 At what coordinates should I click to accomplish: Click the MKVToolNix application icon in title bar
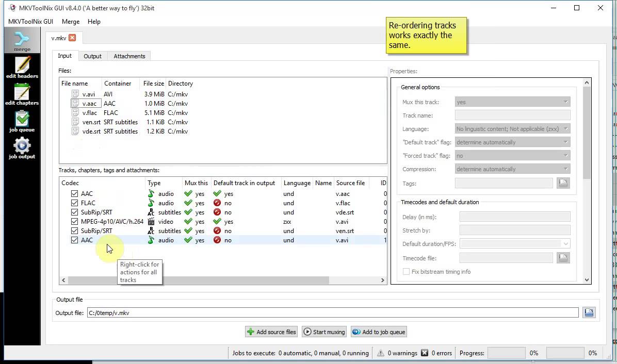click(12, 8)
